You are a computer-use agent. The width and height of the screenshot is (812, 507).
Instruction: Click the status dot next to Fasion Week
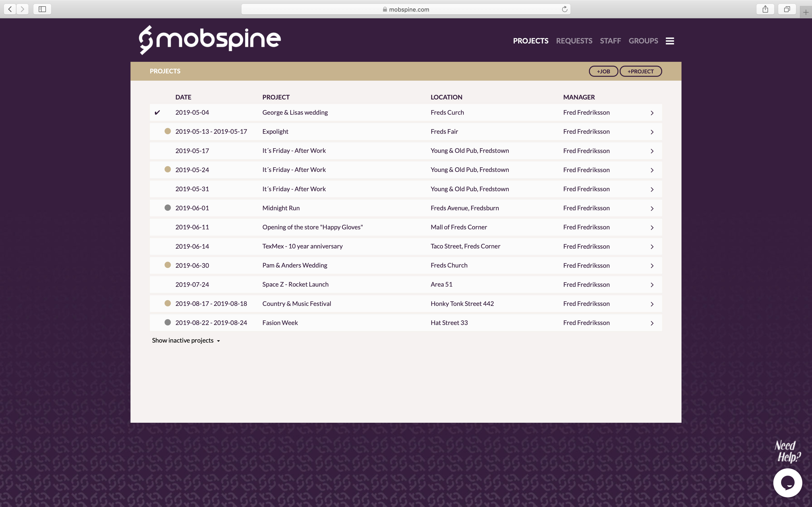pyautogui.click(x=167, y=322)
